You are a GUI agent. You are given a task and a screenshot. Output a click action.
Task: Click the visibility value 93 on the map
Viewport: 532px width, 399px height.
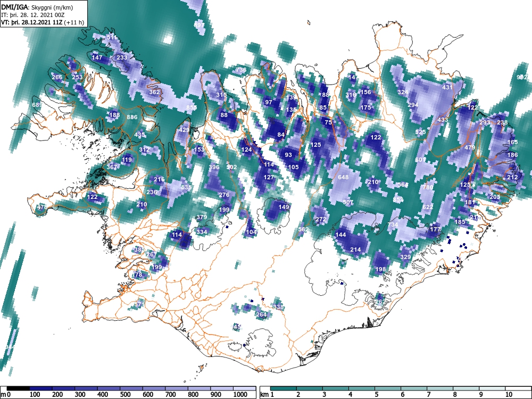tap(288, 155)
